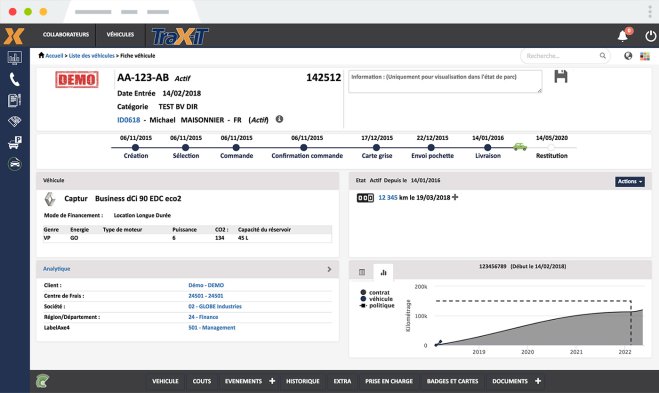Click the DEMO logo thumbnail

[x=77, y=79]
